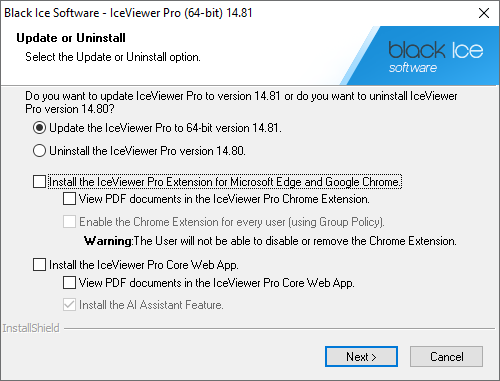Screen dimensions: 500x381
Task: Click the Select the Update or Uninstall option subtitle
Action: 113,57
